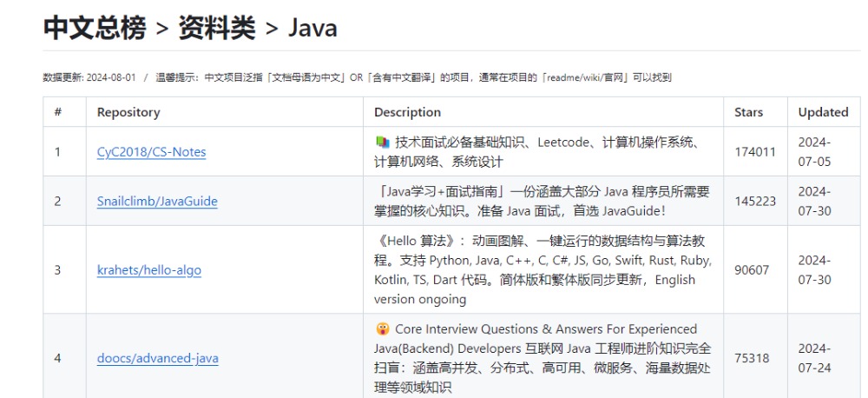Click the 90607 stars value for hello-algo
868x398 pixels.
(x=752, y=269)
